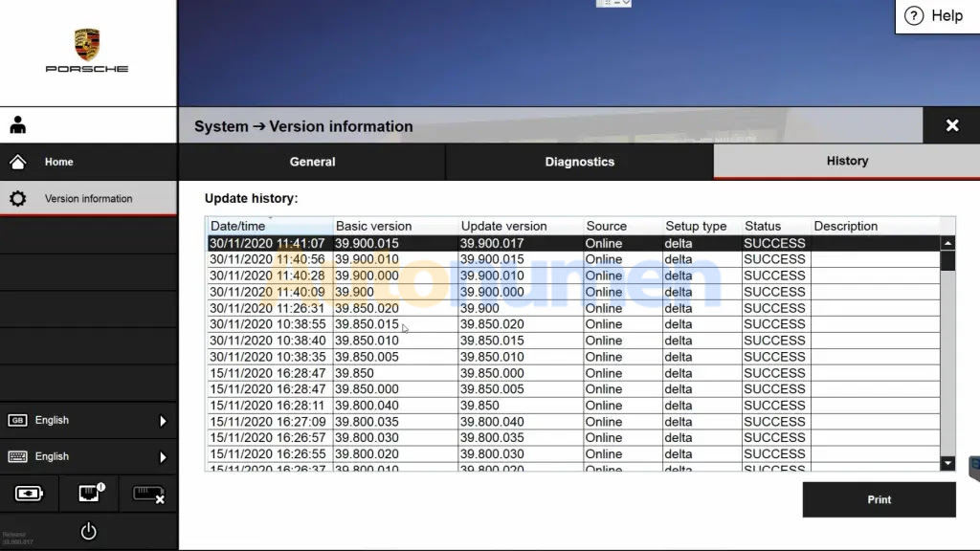Click the Home house icon
980x551 pixels.
(17, 162)
